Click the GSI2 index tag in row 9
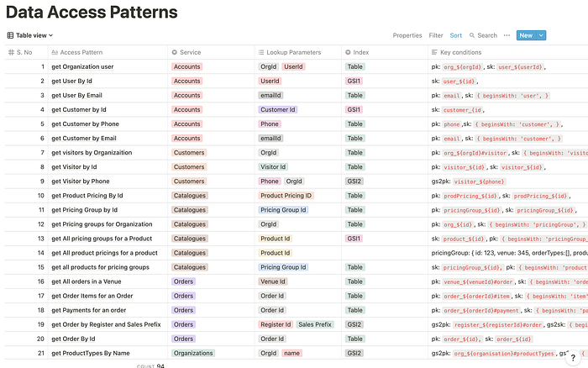This screenshot has height=368, width=588. coord(354,181)
